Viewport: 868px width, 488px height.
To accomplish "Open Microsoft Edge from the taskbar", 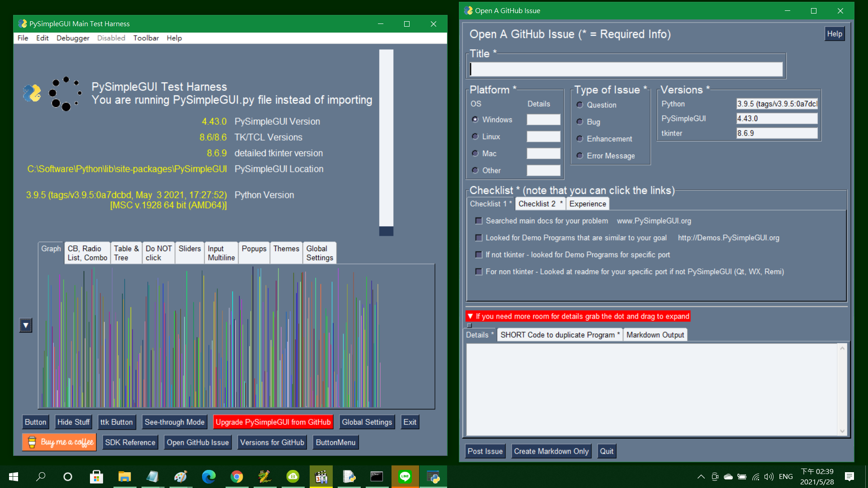I will [x=208, y=477].
